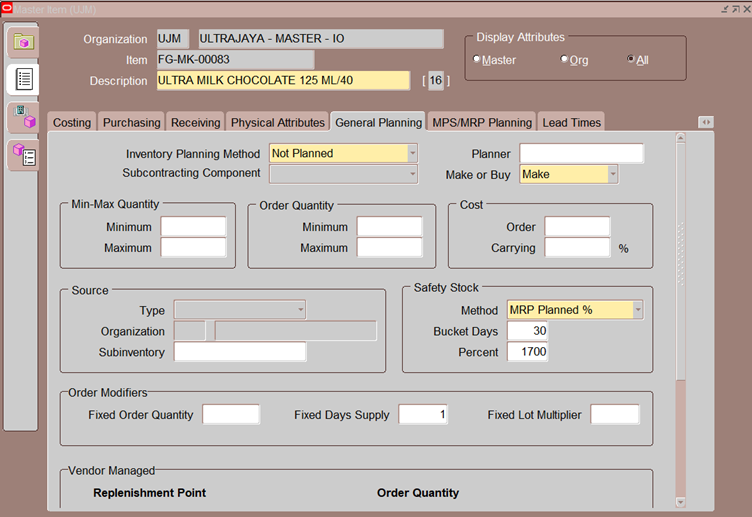Click the Vendor Managed Order Quantity heading
The image size is (752, 517).
click(418, 493)
